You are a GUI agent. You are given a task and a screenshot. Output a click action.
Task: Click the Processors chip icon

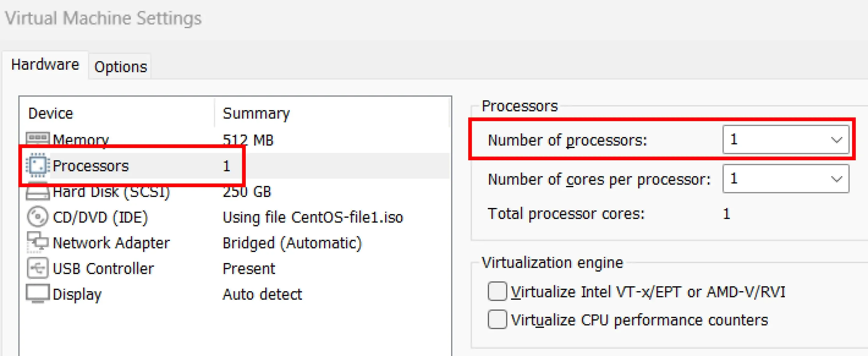38,165
